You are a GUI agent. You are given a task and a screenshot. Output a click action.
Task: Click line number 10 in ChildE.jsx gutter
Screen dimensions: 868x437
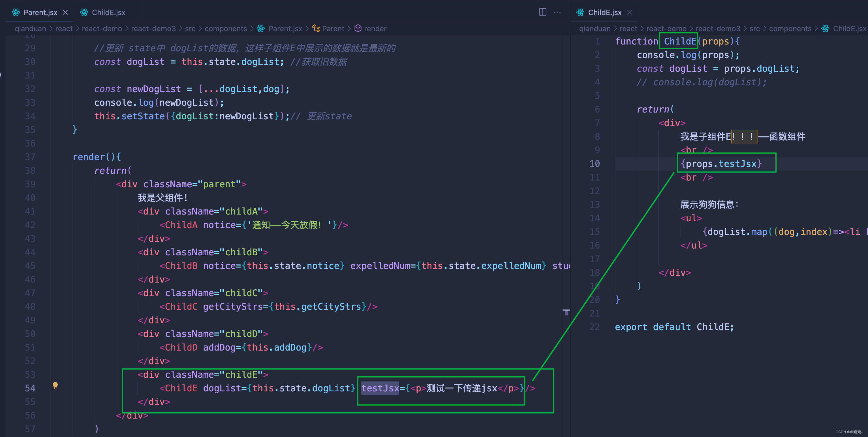[595, 164]
